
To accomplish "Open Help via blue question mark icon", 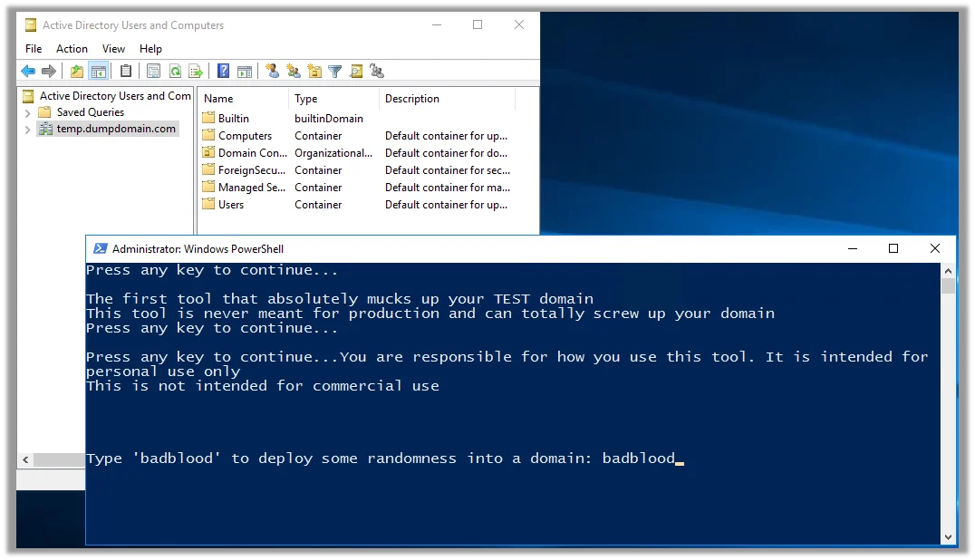I will tap(223, 72).
